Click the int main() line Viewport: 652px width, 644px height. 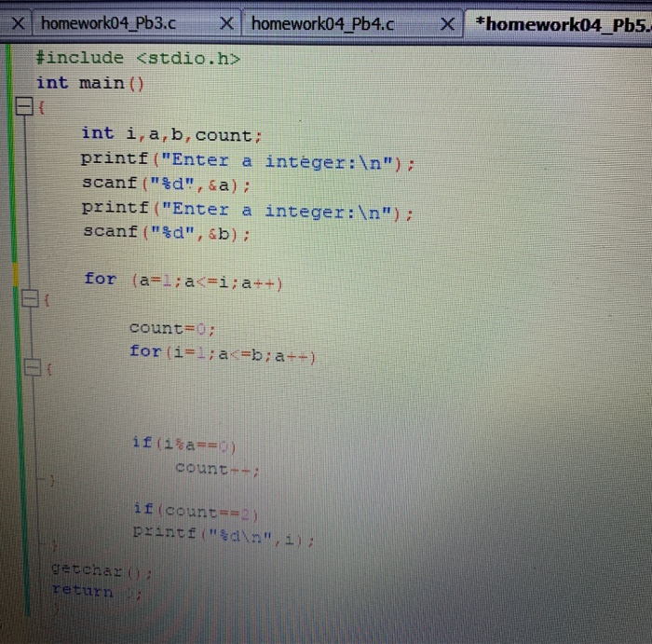(90, 83)
